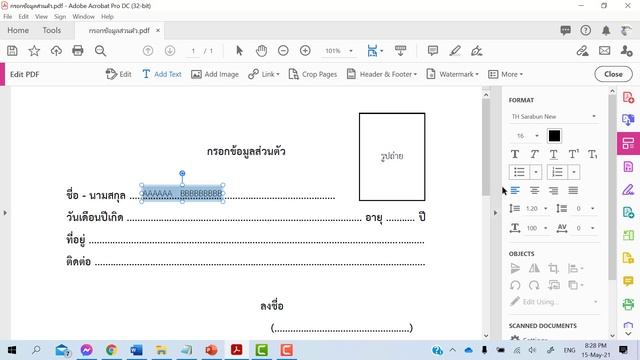640x360 pixels.
Task: Bookmark file with the star icon
Action: (x=34, y=51)
